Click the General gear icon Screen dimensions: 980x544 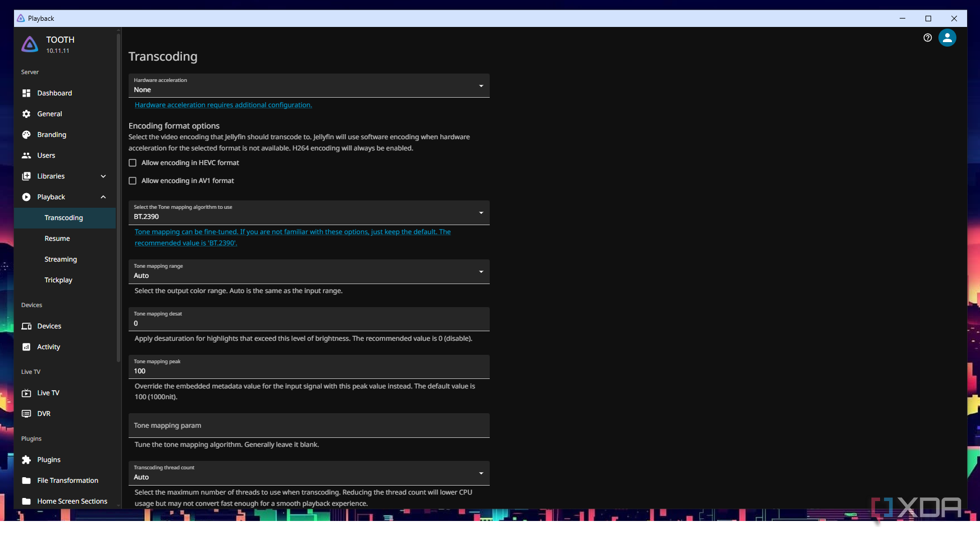tap(26, 114)
